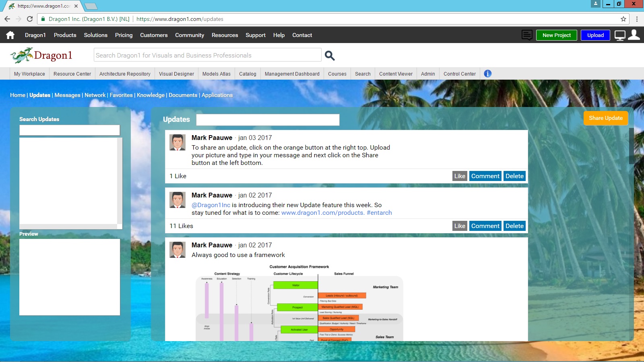The height and width of the screenshot is (362, 644).
Task: Open Management Dashboard tab
Action: tap(292, 74)
